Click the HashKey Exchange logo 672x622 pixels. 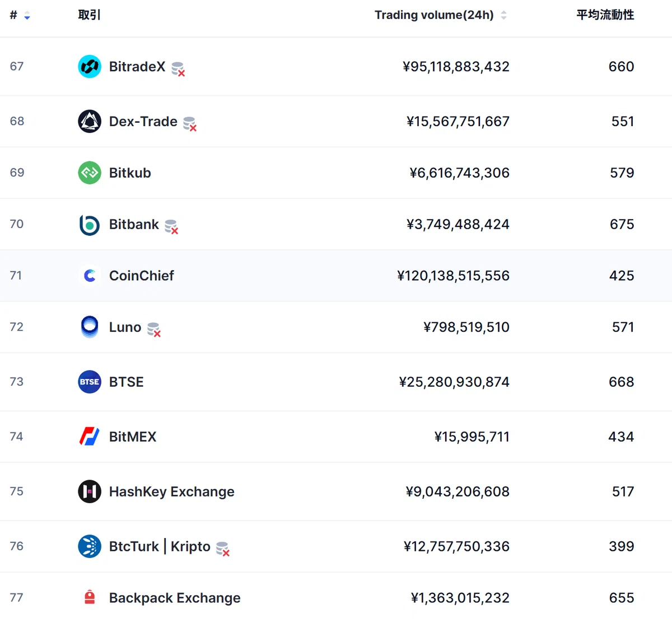click(90, 491)
